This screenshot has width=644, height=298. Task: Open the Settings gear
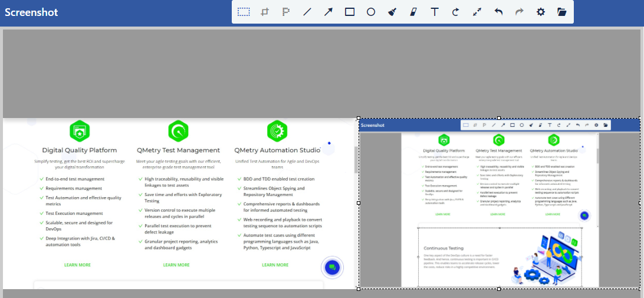coord(540,12)
